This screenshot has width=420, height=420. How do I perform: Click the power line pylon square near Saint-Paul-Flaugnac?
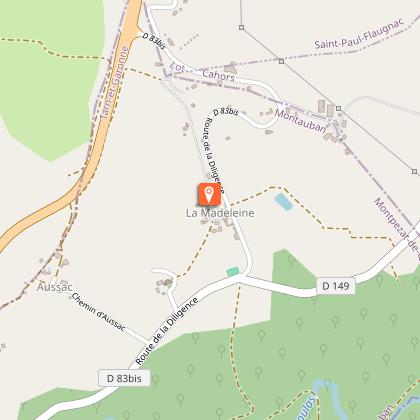click(x=281, y=61)
